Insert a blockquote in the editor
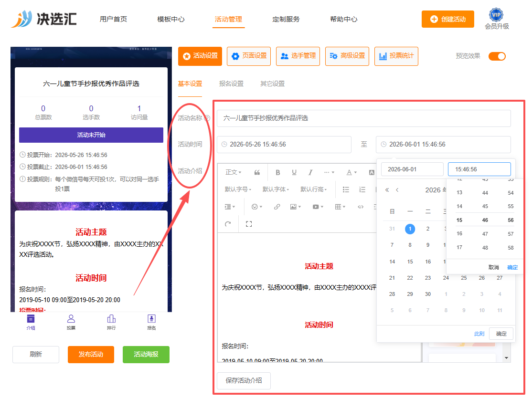532x399 pixels. coord(257,172)
